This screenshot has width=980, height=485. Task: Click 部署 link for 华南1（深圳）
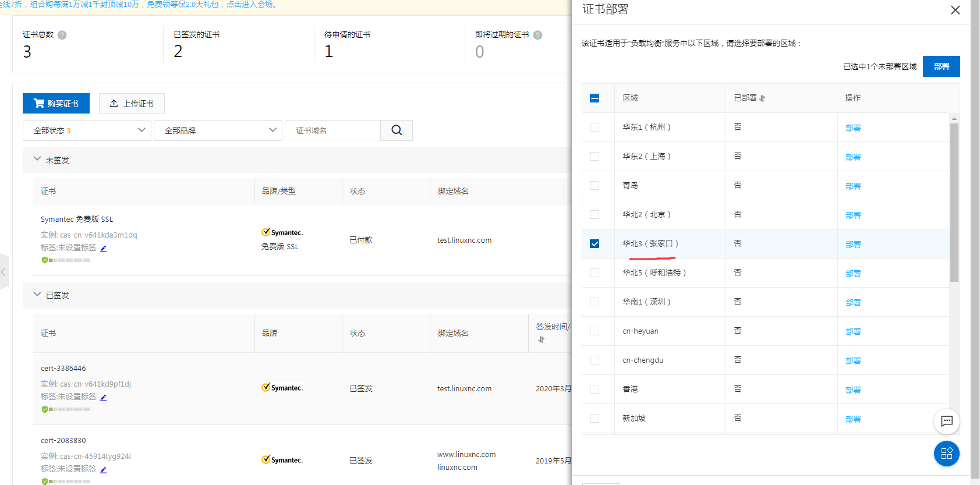[x=853, y=303]
